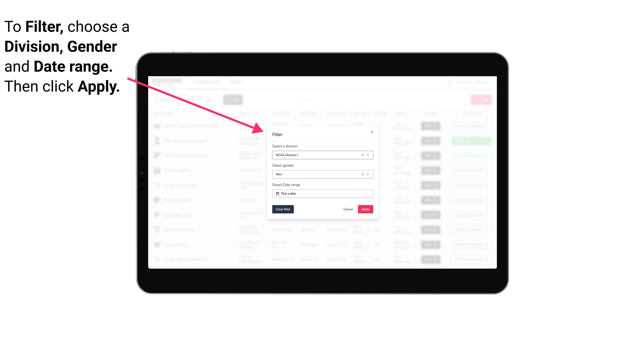Click the Apply button to confirm filters
Viewport: 644px width, 346px height.
coord(365,209)
